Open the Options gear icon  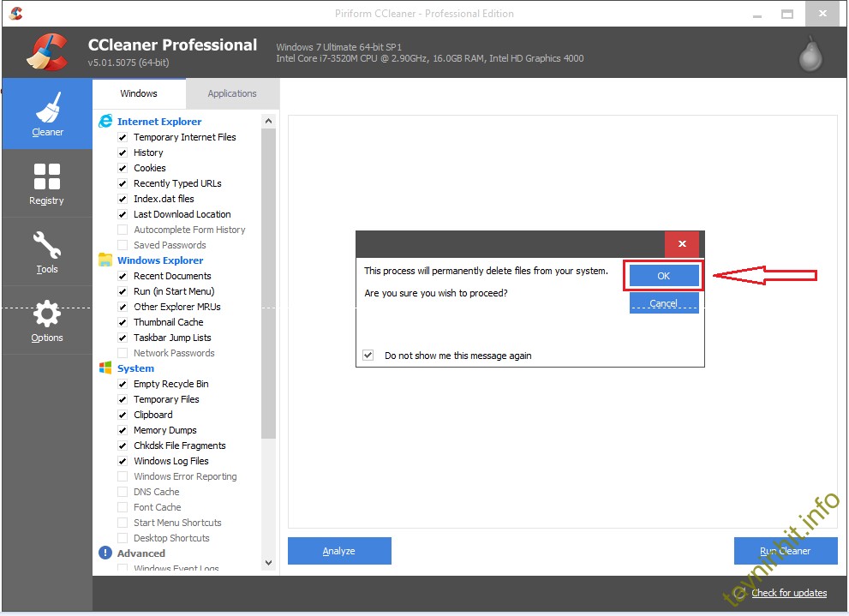click(47, 314)
